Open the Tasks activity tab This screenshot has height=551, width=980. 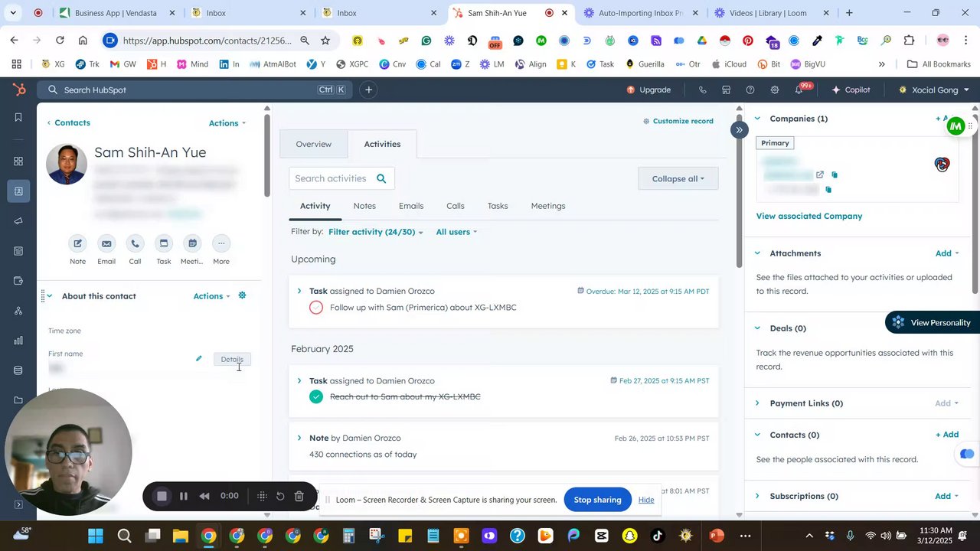(x=498, y=206)
